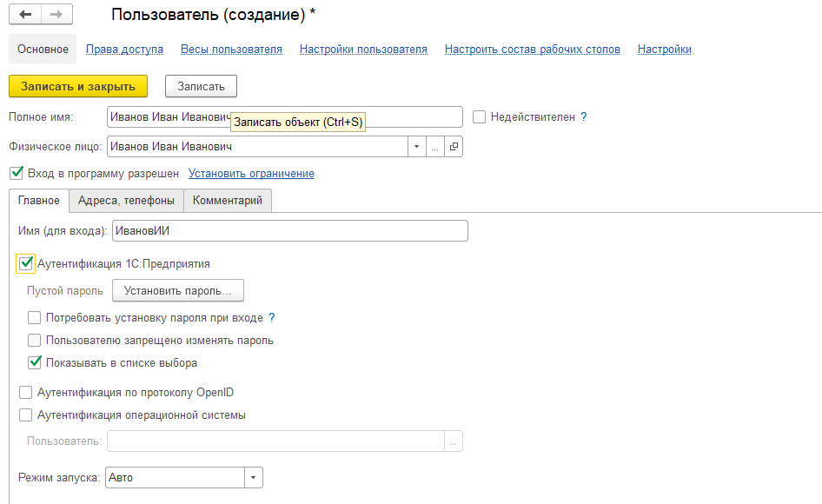Click ellipsis button beside Физическое лицо field
The width and height of the screenshot is (822, 504).
pos(435,147)
